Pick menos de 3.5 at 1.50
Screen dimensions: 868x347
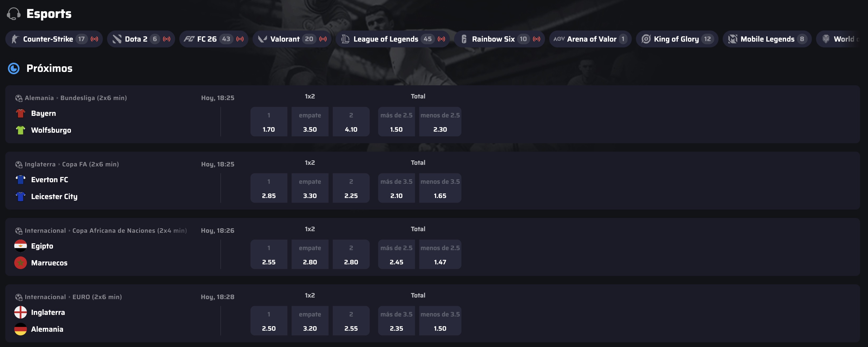[x=440, y=321]
